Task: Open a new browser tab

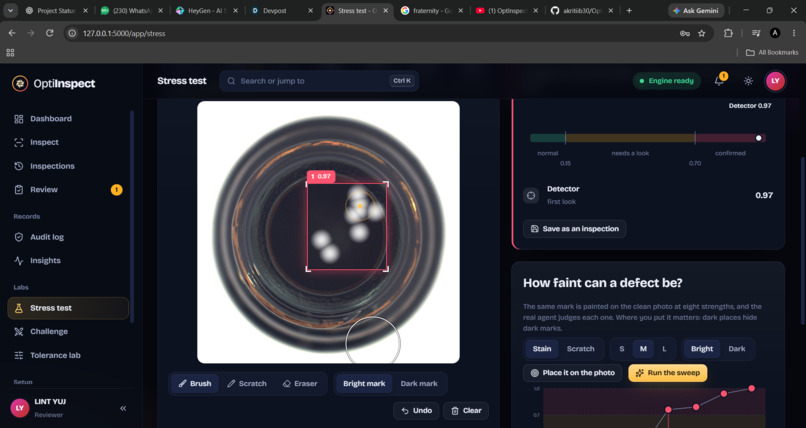Action: 629,10
